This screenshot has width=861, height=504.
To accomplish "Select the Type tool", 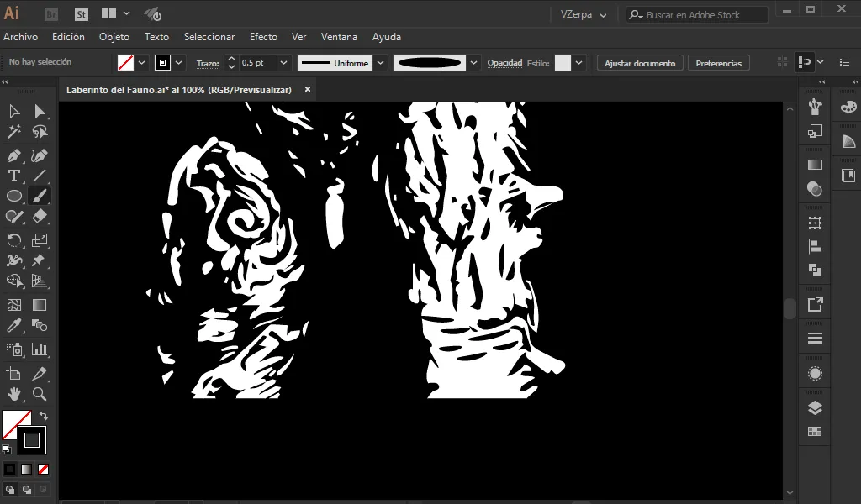I will [14, 176].
